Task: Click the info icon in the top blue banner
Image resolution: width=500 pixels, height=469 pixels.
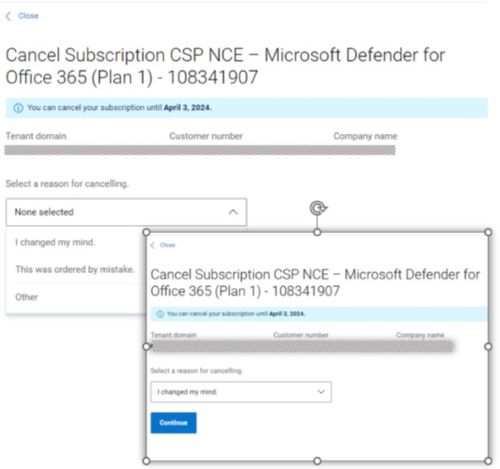Action: tap(18, 108)
